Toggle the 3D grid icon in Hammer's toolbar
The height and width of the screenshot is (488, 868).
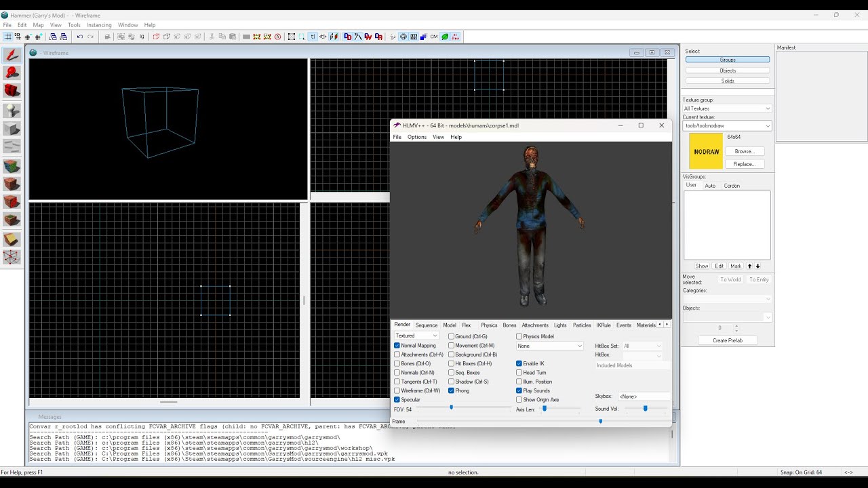click(x=18, y=37)
